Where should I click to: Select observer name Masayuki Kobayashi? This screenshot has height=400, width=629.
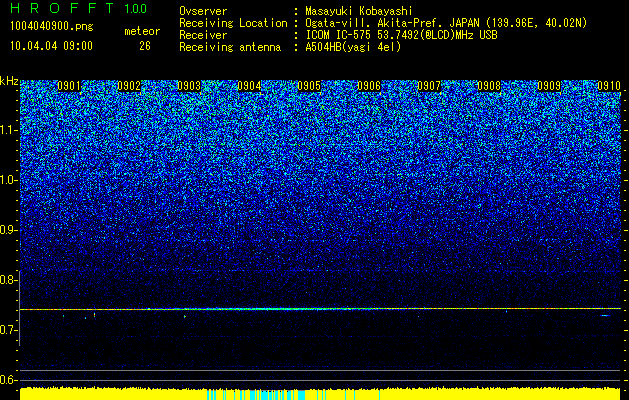click(359, 11)
